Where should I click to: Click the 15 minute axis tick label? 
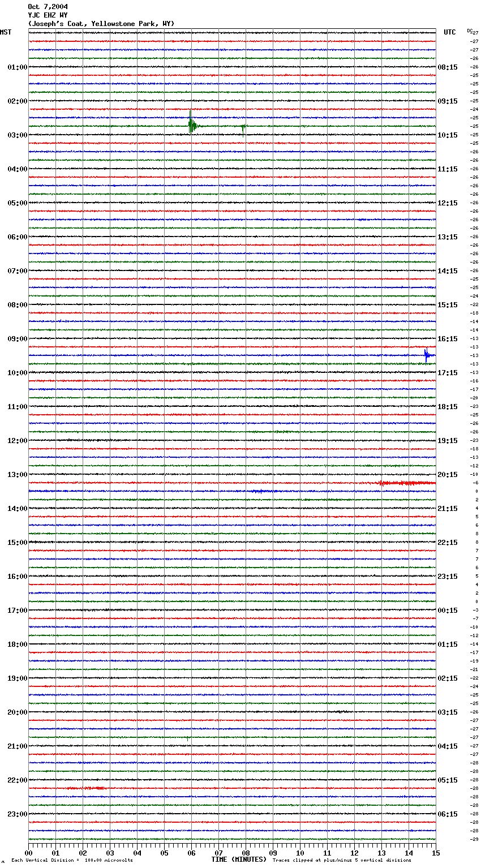coord(436,853)
